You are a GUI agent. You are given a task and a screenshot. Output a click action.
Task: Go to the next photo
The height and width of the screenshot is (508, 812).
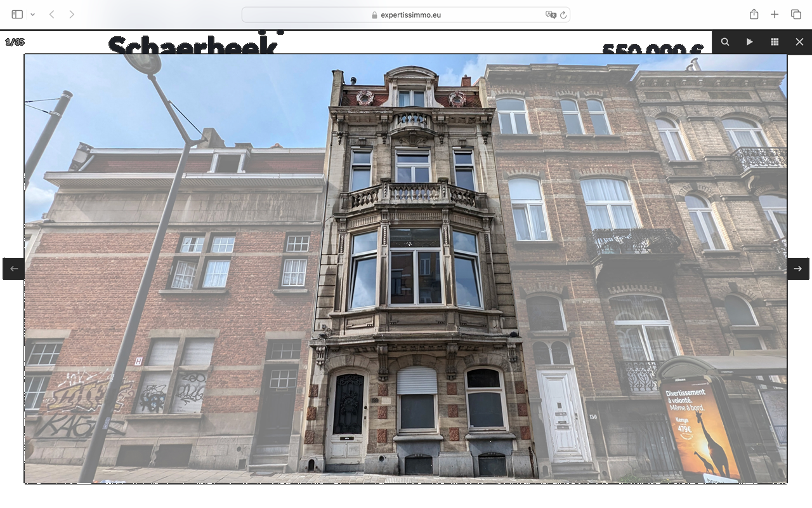797,269
